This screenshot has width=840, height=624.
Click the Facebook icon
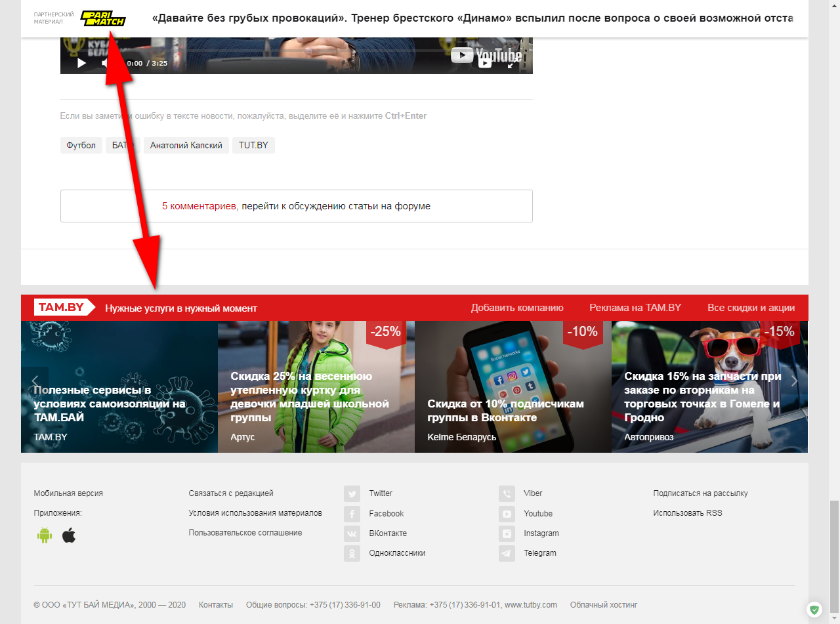352,514
